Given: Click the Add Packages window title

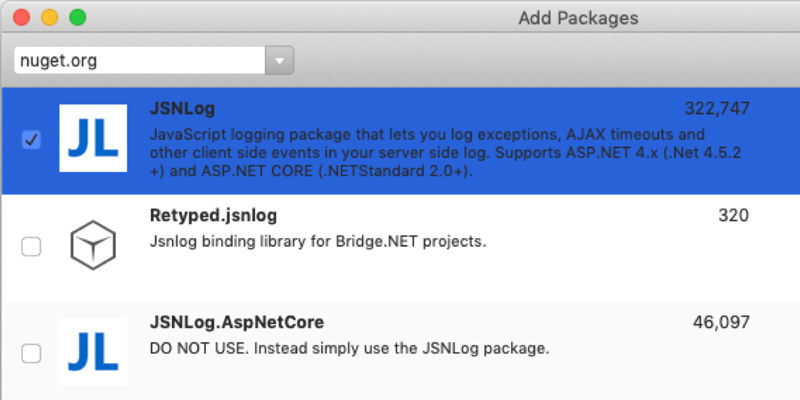Looking at the screenshot, I should [x=578, y=18].
